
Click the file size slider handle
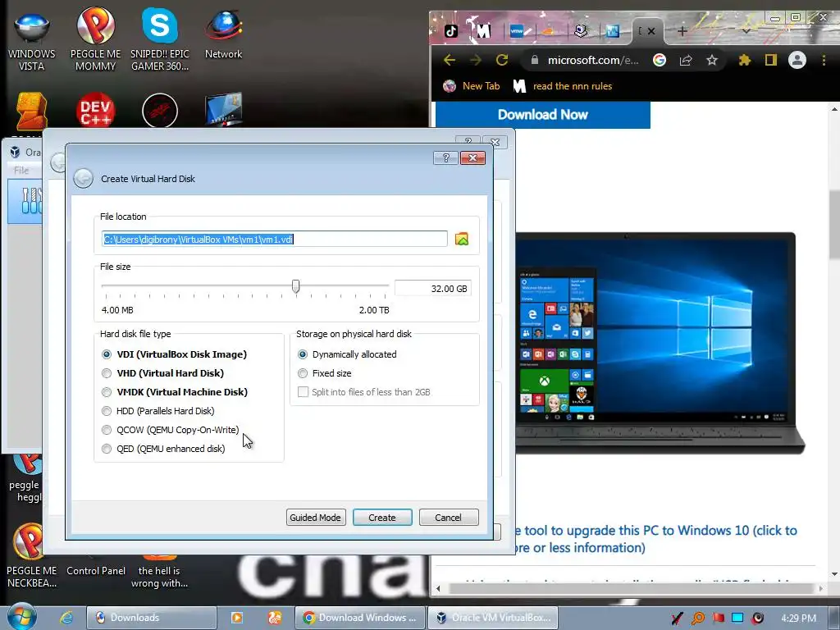tap(295, 286)
